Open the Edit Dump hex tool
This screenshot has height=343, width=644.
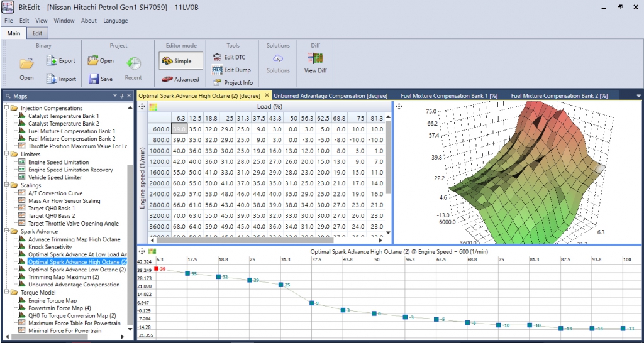[231, 70]
